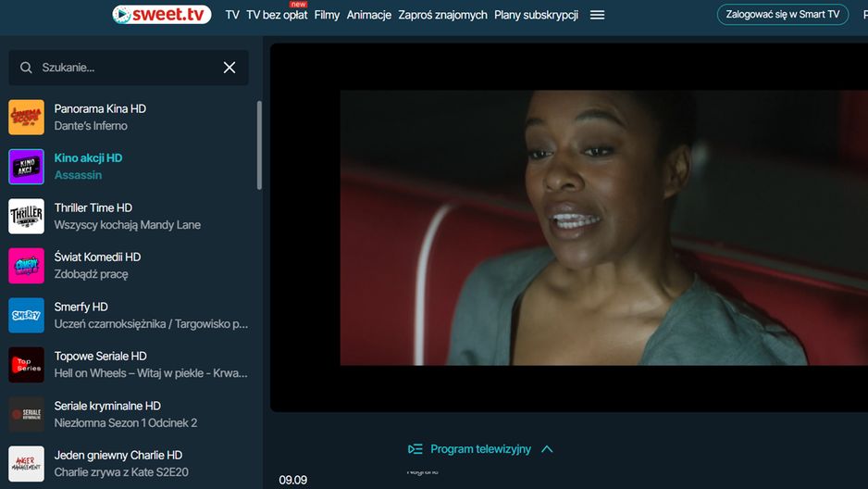Select channel title Topowe Seriale HD

click(x=100, y=356)
